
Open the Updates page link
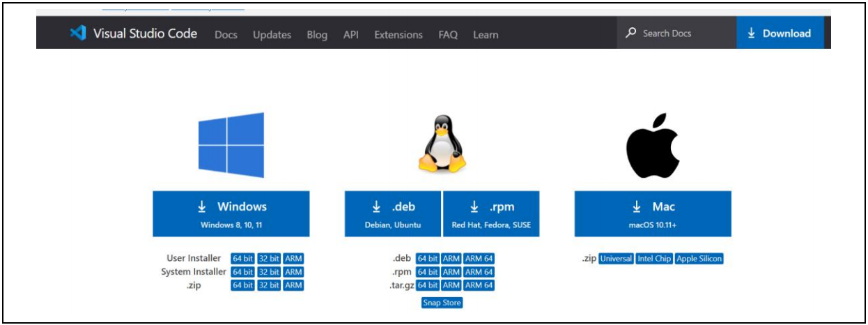pos(272,34)
